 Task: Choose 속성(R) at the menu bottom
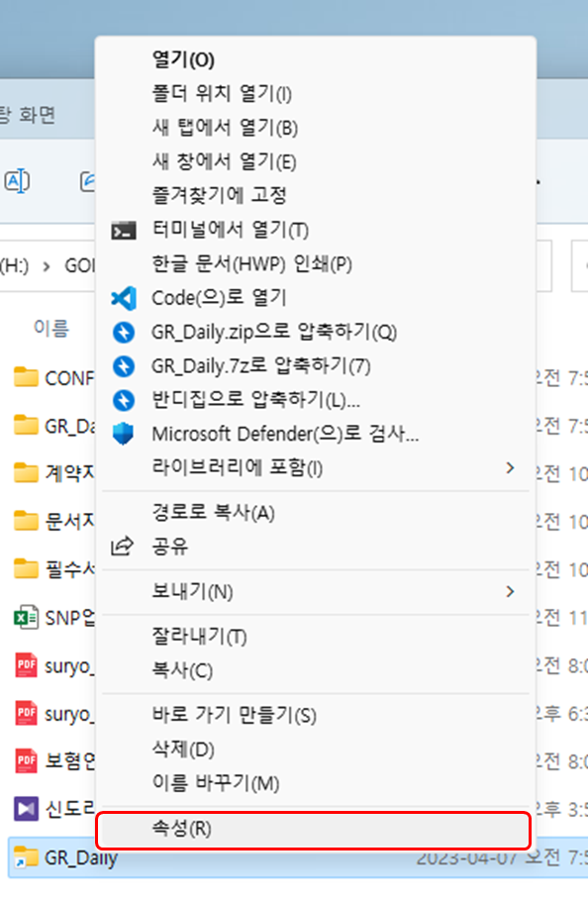tap(313, 830)
